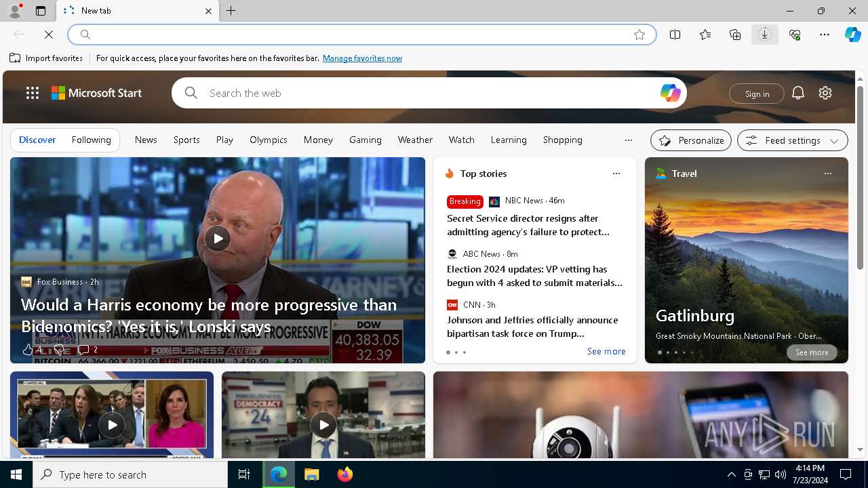Open File Explorer from taskbar
This screenshot has height=488, width=868.
point(312,474)
